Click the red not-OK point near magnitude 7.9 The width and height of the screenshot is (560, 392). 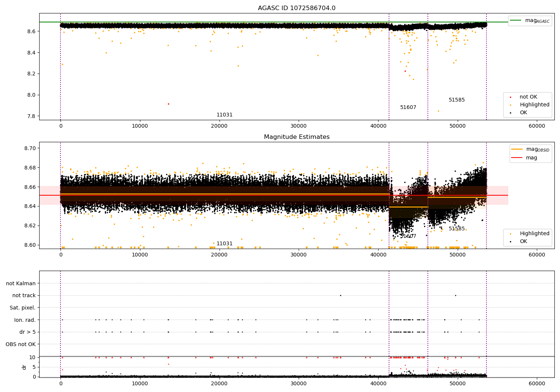pyautogui.click(x=168, y=104)
